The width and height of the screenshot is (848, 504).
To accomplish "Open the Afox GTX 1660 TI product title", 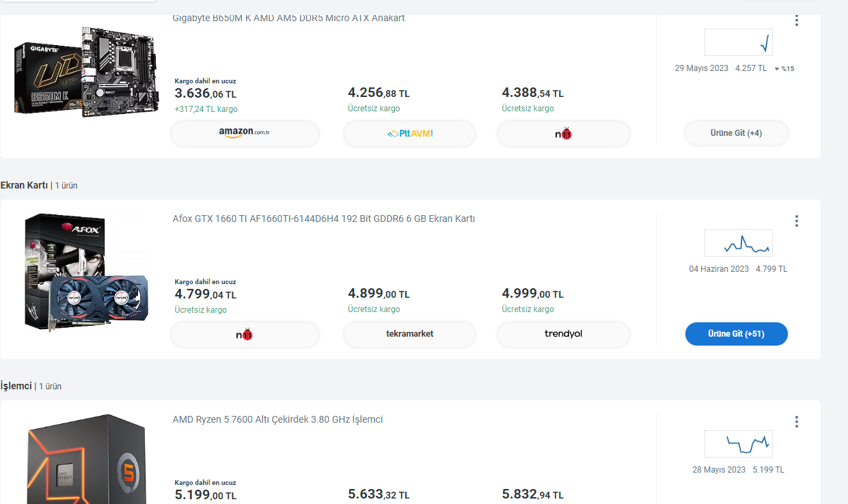I will coord(323,219).
